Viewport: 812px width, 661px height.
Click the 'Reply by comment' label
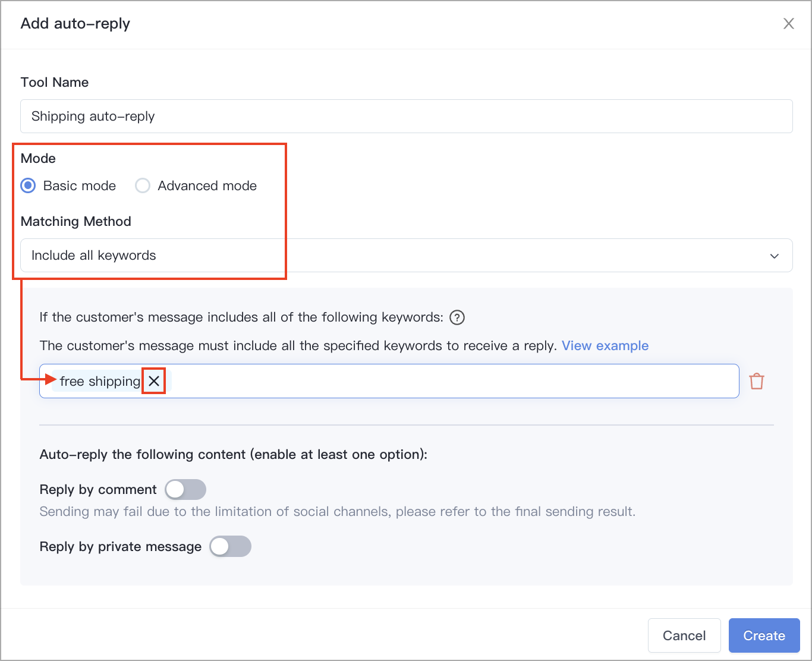pyautogui.click(x=98, y=490)
